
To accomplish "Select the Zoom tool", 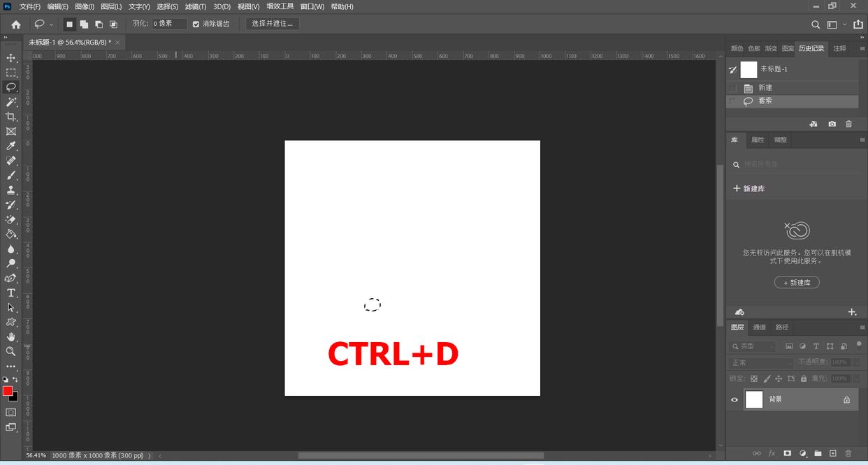I will (x=11, y=351).
